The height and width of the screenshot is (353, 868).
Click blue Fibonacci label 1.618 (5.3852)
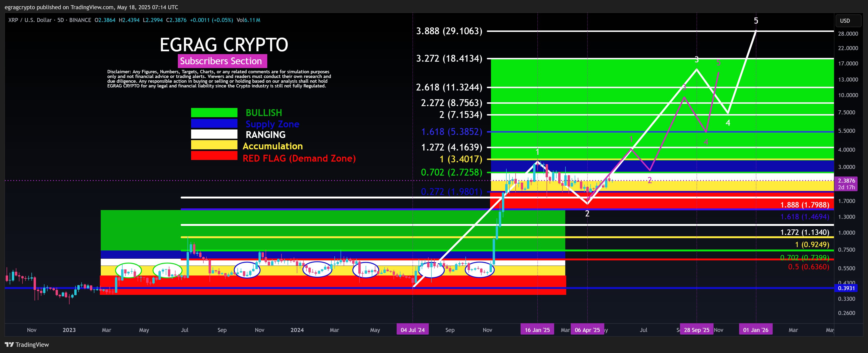452,132
